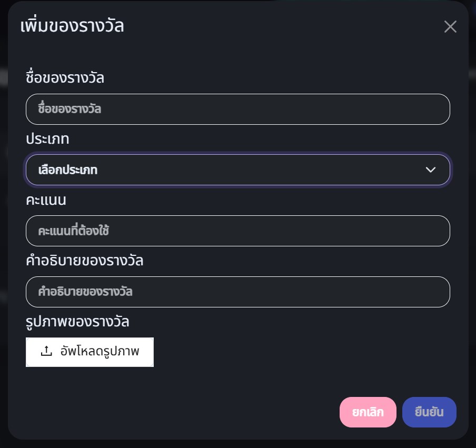
Task: Click the คะแนนที่ต้องใช้ points field
Action: 237,231
